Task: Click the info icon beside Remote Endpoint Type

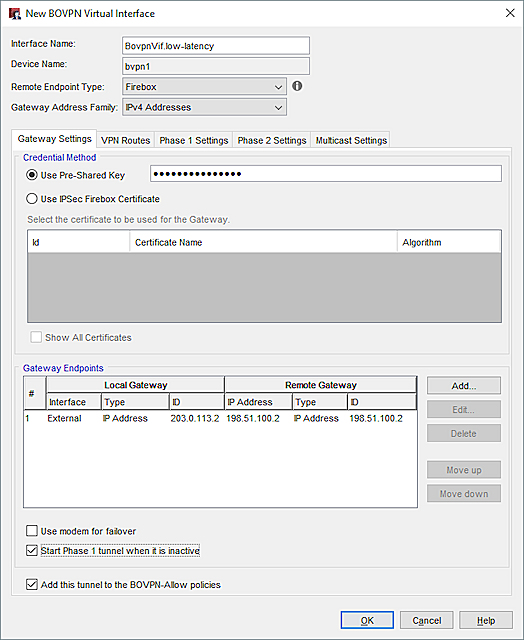Action: (x=297, y=86)
